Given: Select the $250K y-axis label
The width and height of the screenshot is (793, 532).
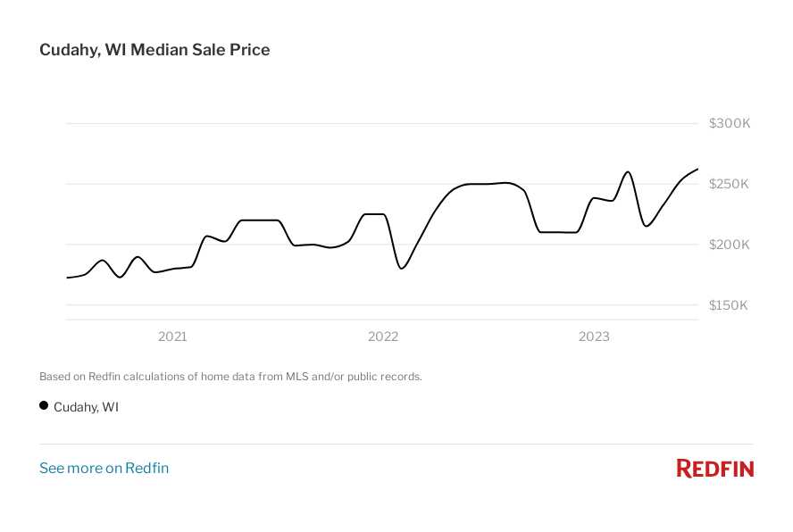Looking at the screenshot, I should 729,184.
